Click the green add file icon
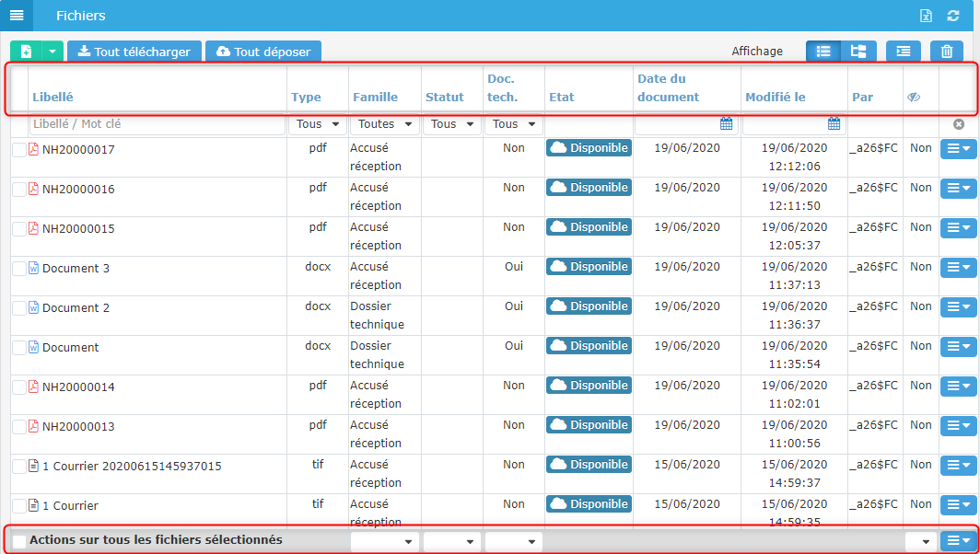Viewport: 980px width, 554px height. coord(26,52)
